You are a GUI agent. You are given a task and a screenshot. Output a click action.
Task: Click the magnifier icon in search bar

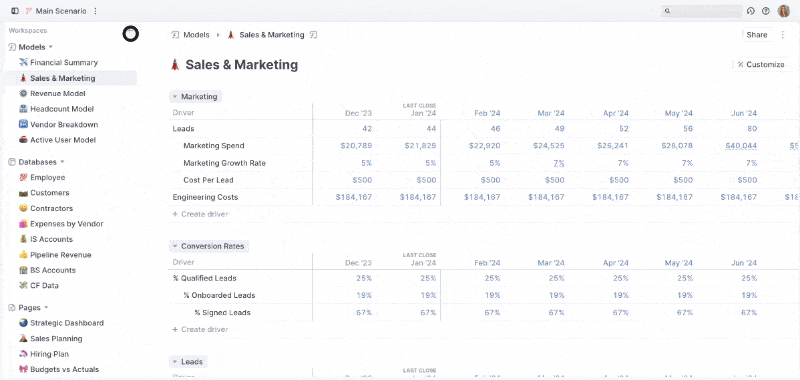coord(667,11)
